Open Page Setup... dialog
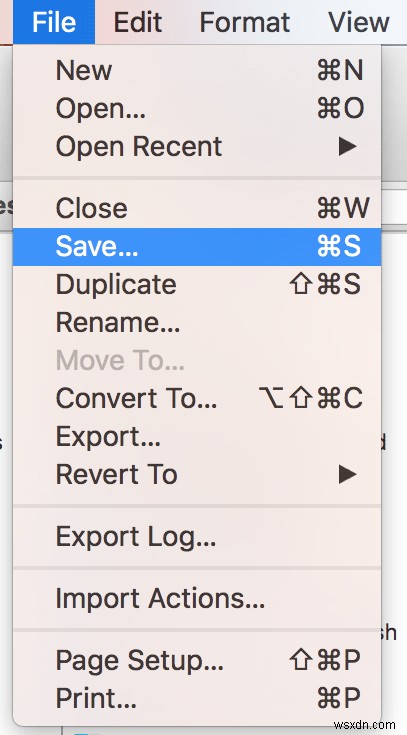The width and height of the screenshot is (407, 735). tap(197, 661)
